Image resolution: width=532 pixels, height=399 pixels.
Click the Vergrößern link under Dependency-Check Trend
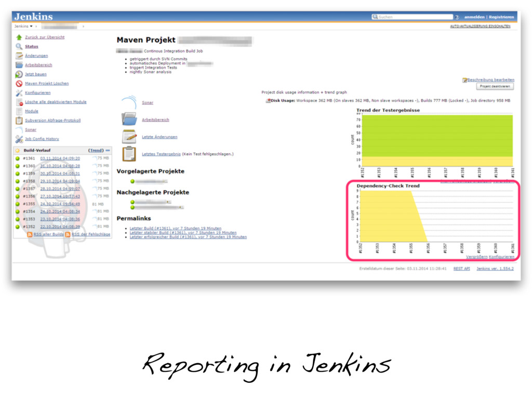point(476,257)
